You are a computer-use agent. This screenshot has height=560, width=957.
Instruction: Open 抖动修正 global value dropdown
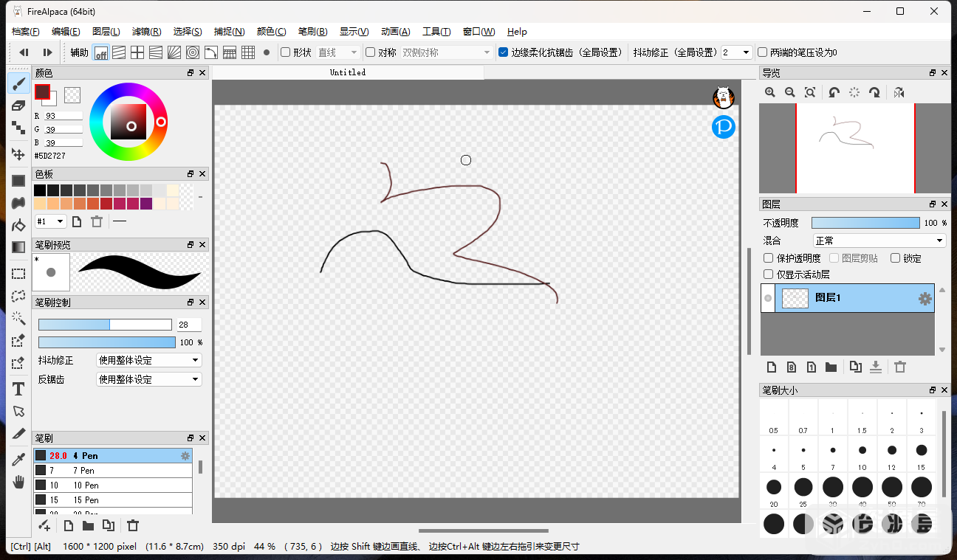click(x=737, y=52)
